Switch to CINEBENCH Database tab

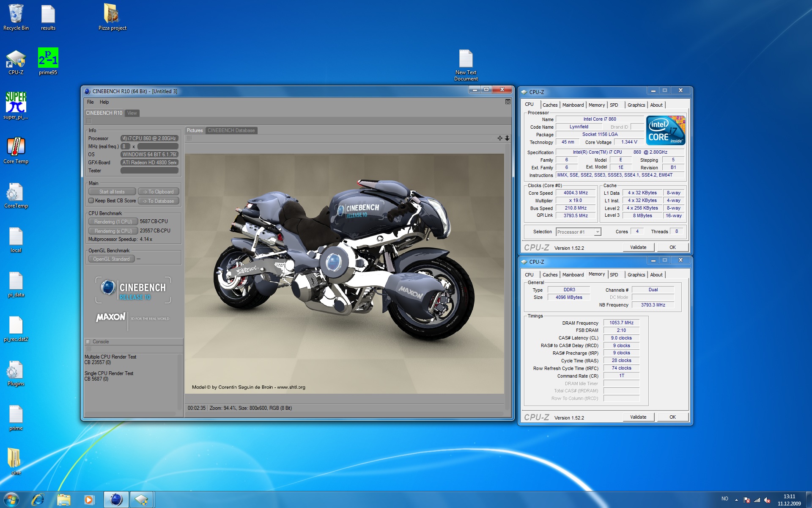click(231, 130)
